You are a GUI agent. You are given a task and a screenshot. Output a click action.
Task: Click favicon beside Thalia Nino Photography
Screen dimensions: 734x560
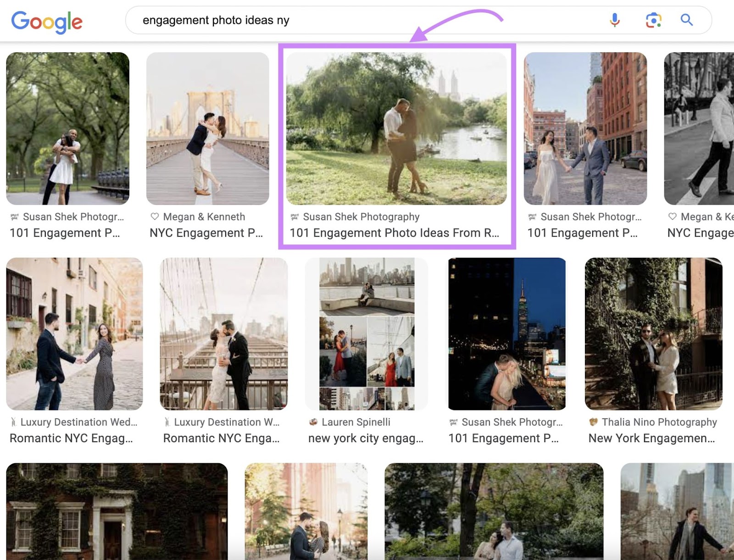click(594, 422)
